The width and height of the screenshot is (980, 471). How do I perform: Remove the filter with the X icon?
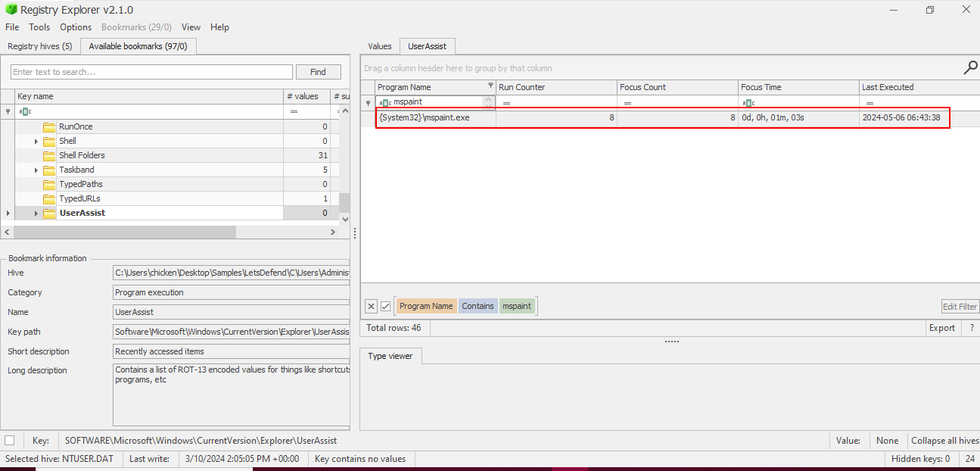pyautogui.click(x=371, y=306)
